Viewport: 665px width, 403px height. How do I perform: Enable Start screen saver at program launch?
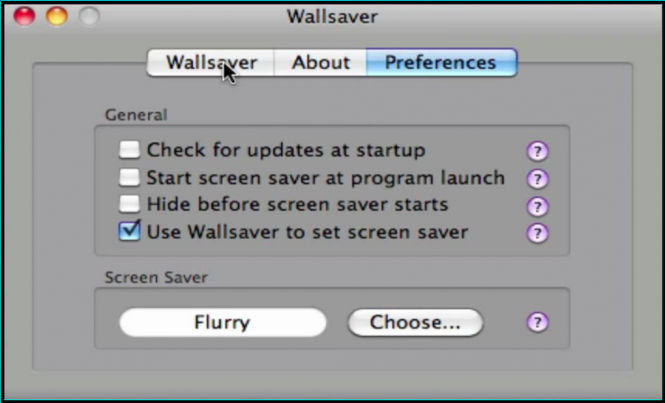(129, 178)
